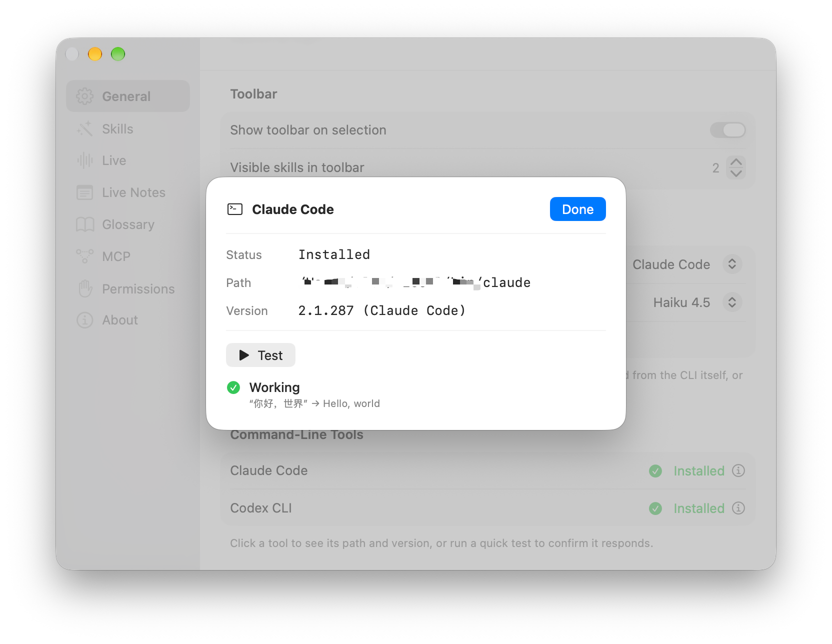Click the Toolbar section heading
The height and width of the screenshot is (644, 832).
[x=253, y=94]
